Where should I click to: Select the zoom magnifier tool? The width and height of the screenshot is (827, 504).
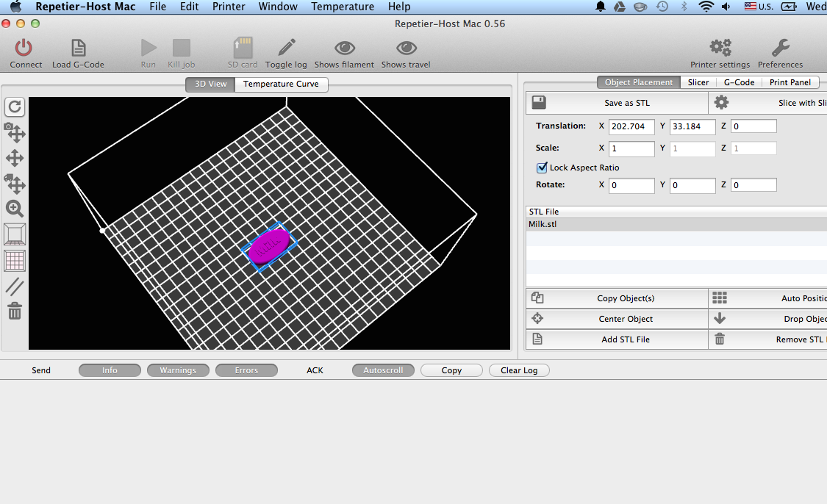coord(15,209)
